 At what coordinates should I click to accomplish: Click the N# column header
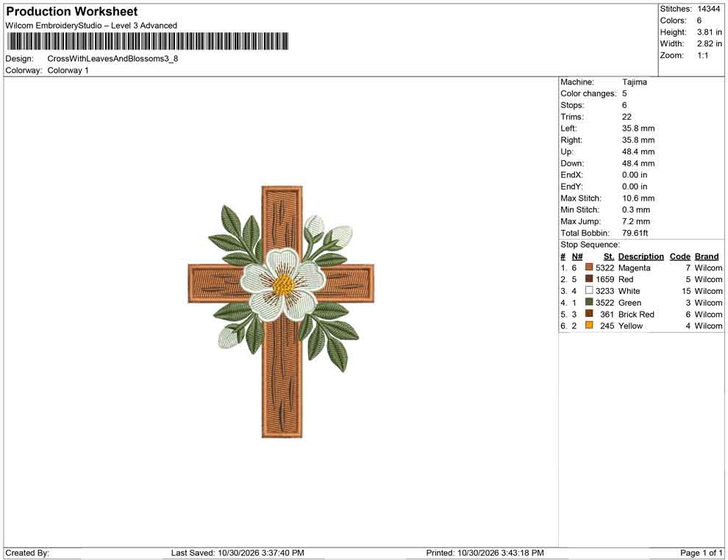pyautogui.click(x=577, y=256)
